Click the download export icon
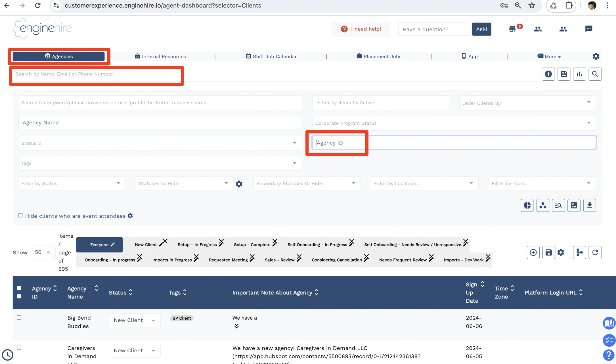The image size is (616, 364). [590, 205]
